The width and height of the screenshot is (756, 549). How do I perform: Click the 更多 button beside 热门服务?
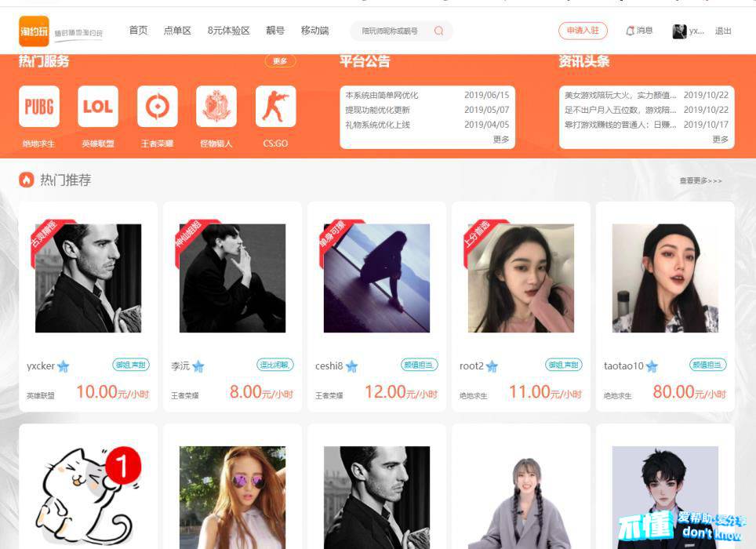click(x=280, y=61)
